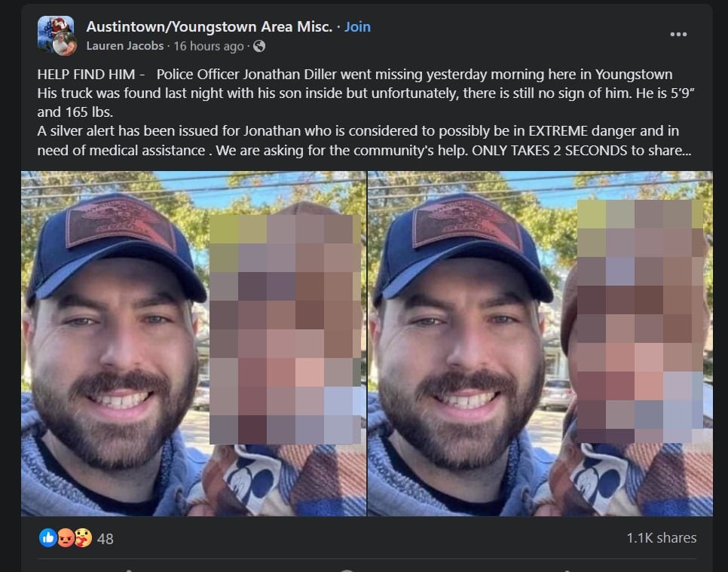Join the group via the Join link
728x572 pixels.
(x=357, y=26)
